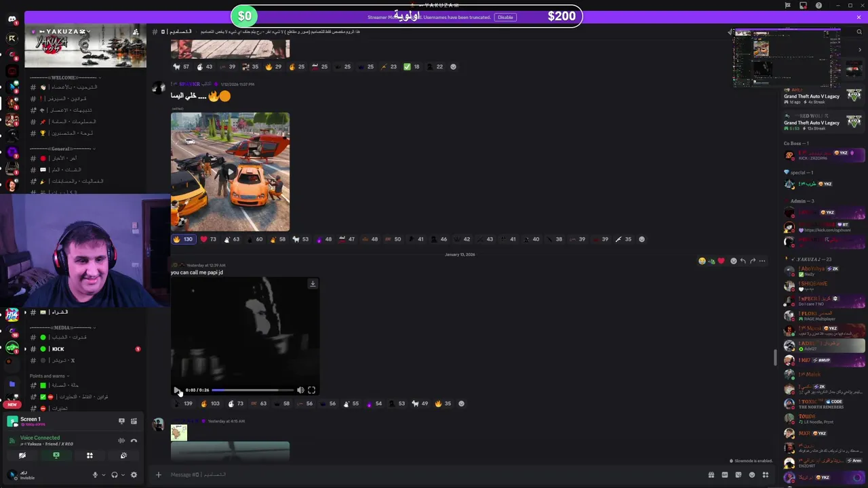
Task: Click the NEW unread servers badge
Action: [x=12, y=405]
